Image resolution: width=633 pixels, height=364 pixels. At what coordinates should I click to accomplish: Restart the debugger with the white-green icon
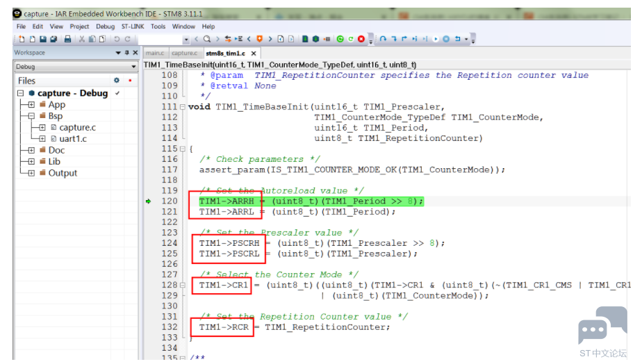(x=351, y=39)
